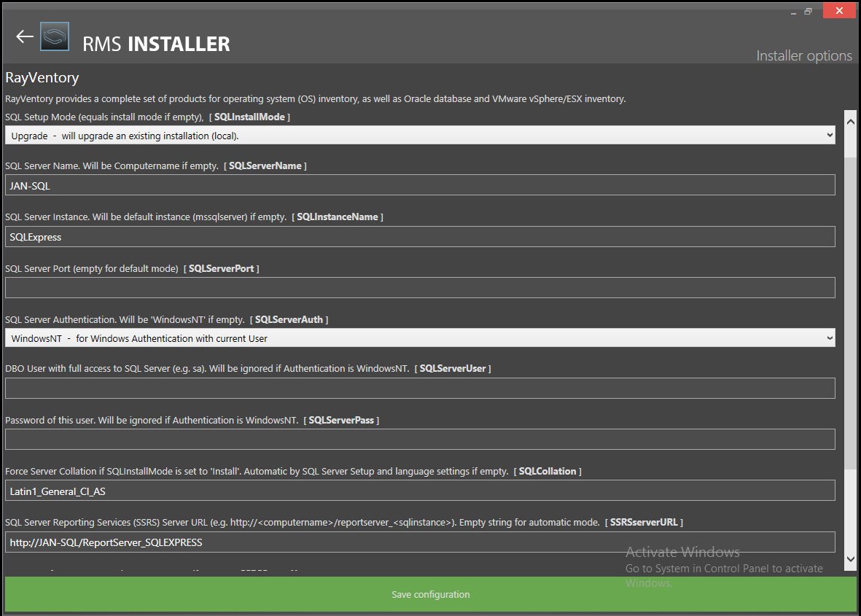Focus the SQL Server Instance text box
The width and height of the screenshot is (861, 616).
[420, 237]
